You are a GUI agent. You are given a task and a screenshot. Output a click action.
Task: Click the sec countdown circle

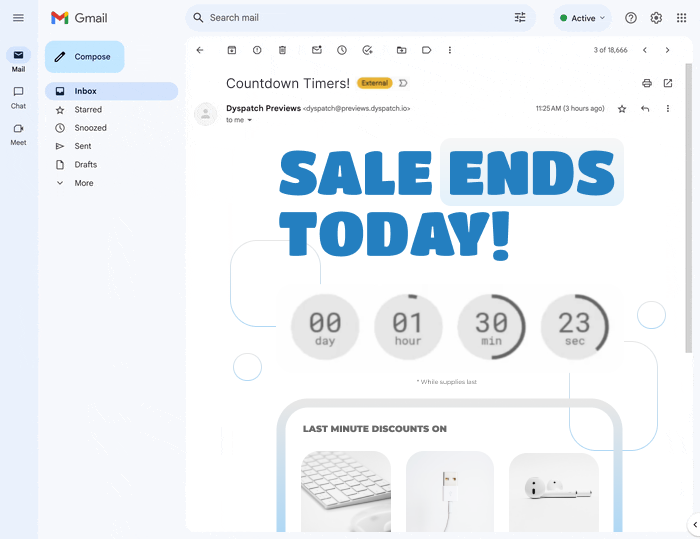point(575,326)
